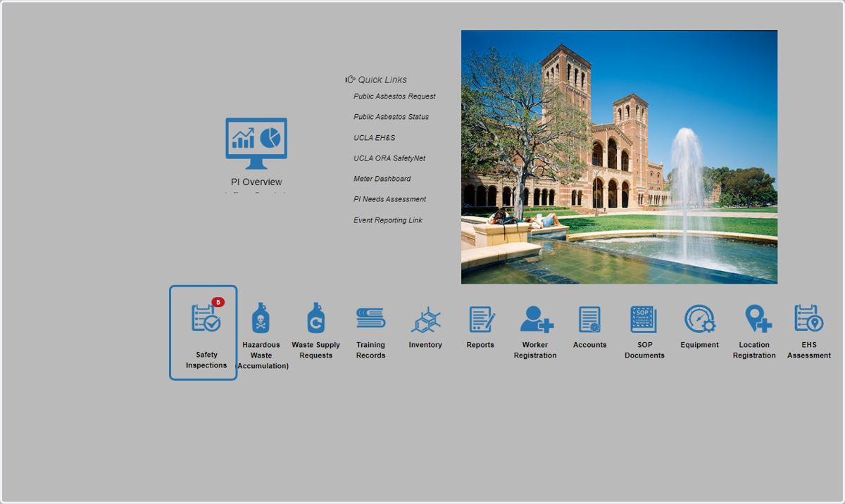The height and width of the screenshot is (504, 845).
Task: Click the Quick Links heading text
Action: point(382,80)
